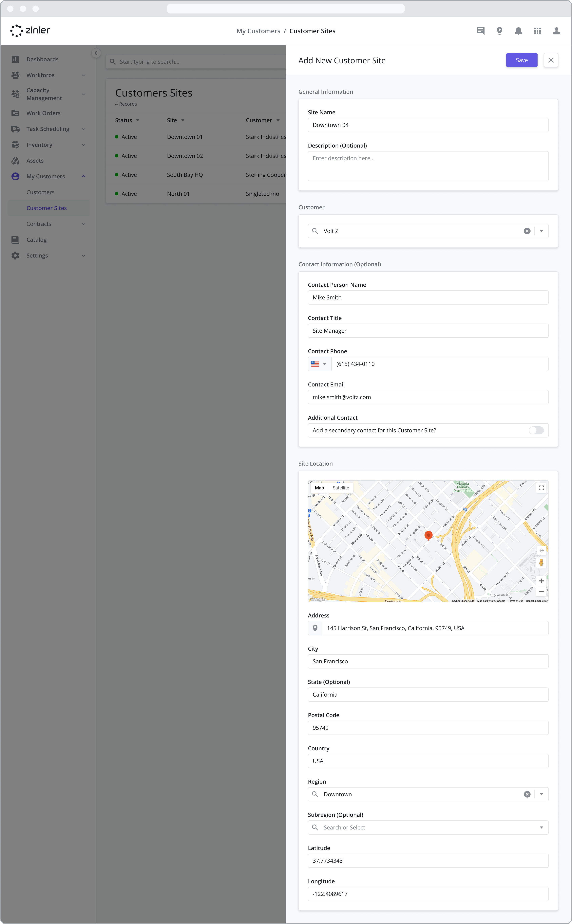Screen dimensions: 572x924
Task: Open the chat messages icon in header
Action: [x=480, y=31]
